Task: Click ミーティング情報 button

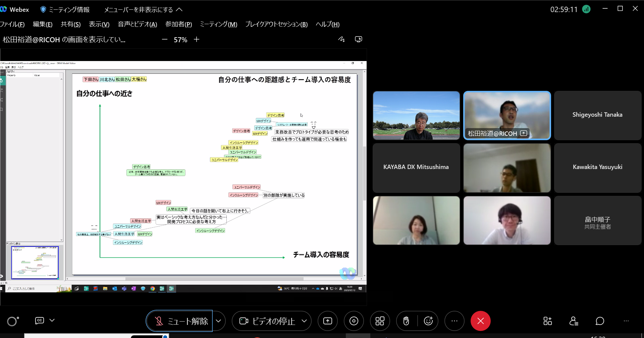Action: pyautogui.click(x=65, y=9)
